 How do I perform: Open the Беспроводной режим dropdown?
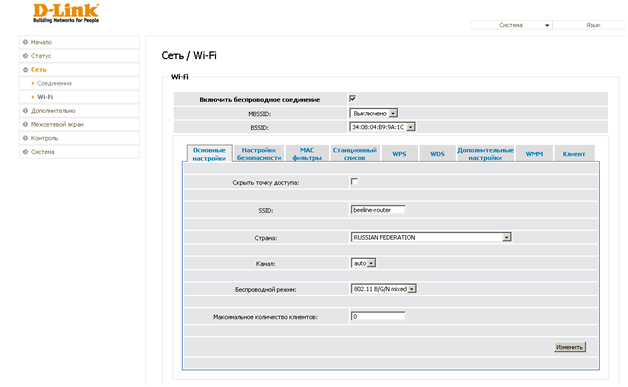pos(384,289)
